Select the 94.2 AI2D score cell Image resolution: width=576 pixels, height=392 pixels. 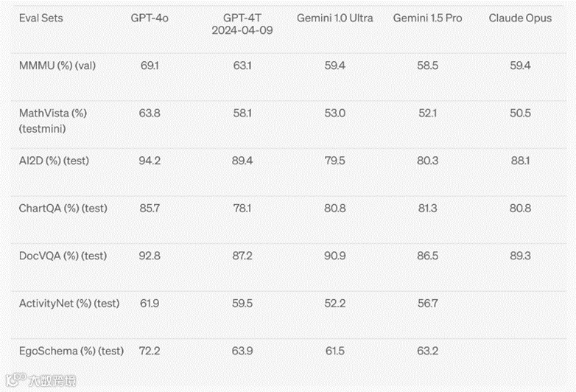pos(150,161)
